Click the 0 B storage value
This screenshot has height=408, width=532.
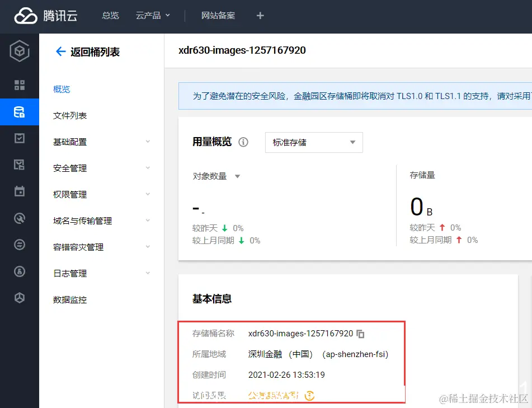(x=421, y=207)
